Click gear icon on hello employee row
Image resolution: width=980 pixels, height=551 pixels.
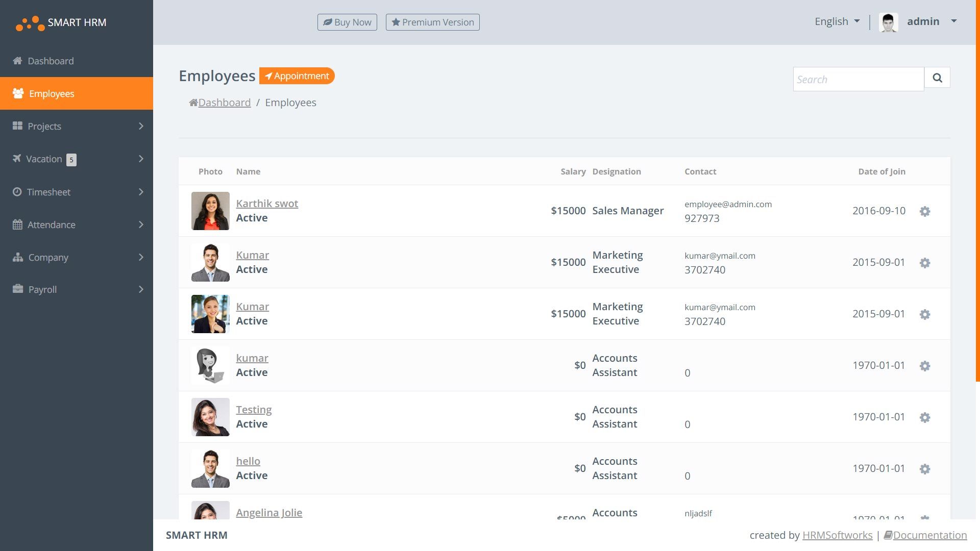[x=924, y=469]
